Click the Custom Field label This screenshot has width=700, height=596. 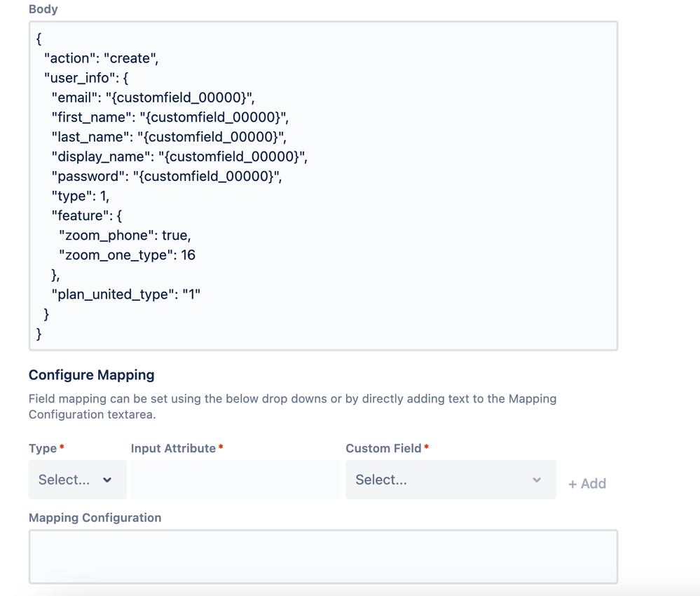[383, 448]
